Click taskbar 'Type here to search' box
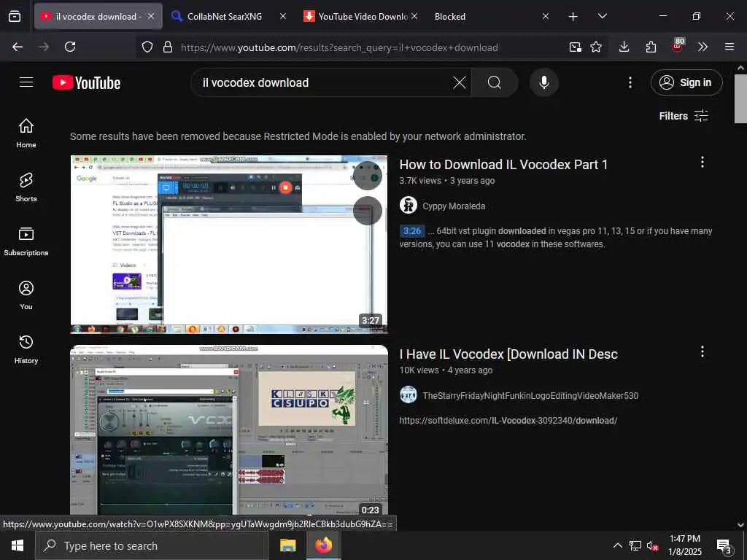 click(151, 545)
